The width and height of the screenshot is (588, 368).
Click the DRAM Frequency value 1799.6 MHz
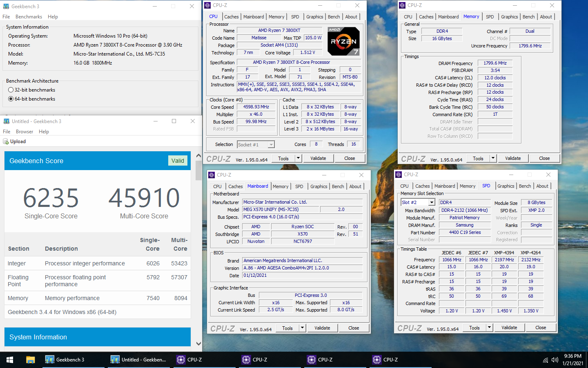click(495, 63)
